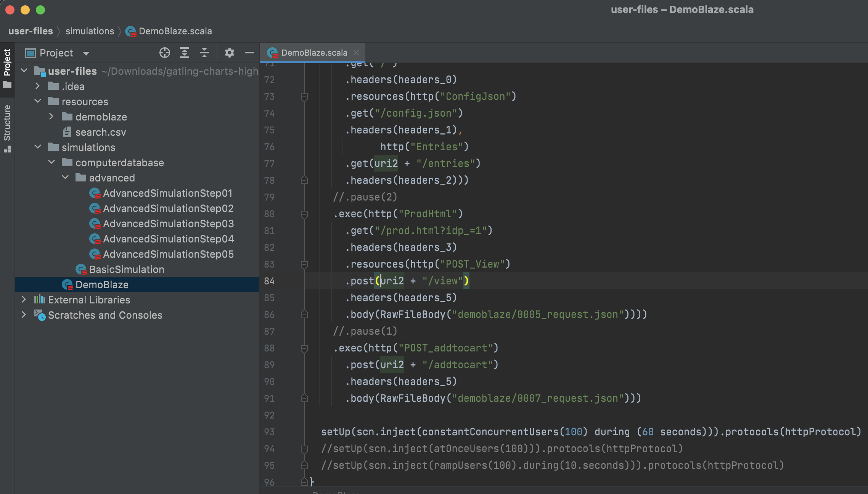Viewport: 868px width, 494px height.
Task: Click the Collapse All icon in Project toolbar
Action: tap(204, 53)
